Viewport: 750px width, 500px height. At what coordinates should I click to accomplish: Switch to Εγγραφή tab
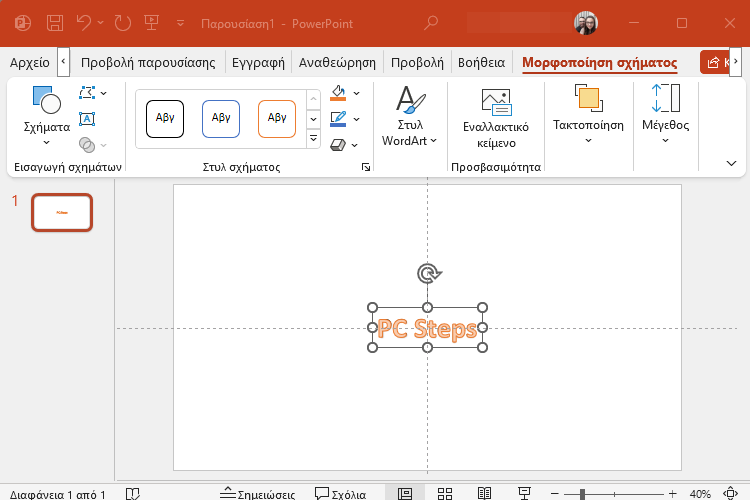pos(258,63)
